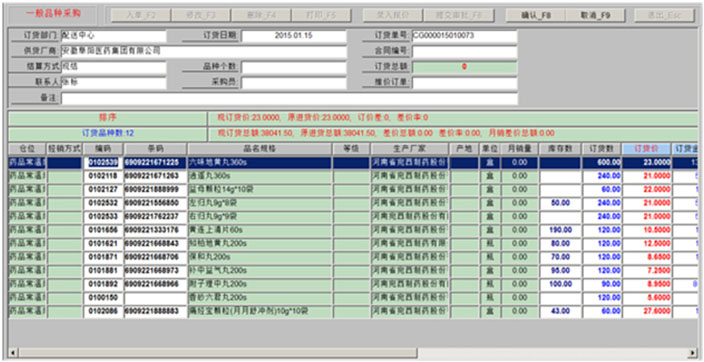Click the 品名规格 column header

click(260, 149)
